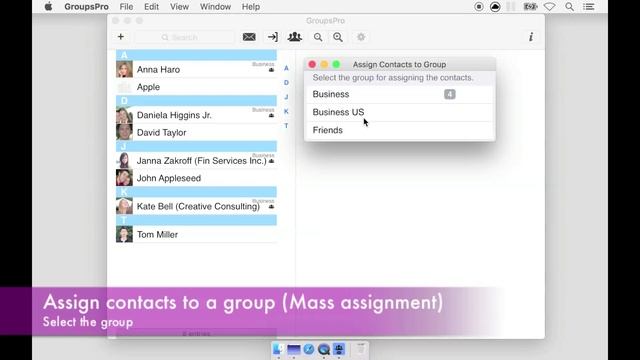Open Finder in the Dock
Screen dimensions: 640x360
[279, 349]
